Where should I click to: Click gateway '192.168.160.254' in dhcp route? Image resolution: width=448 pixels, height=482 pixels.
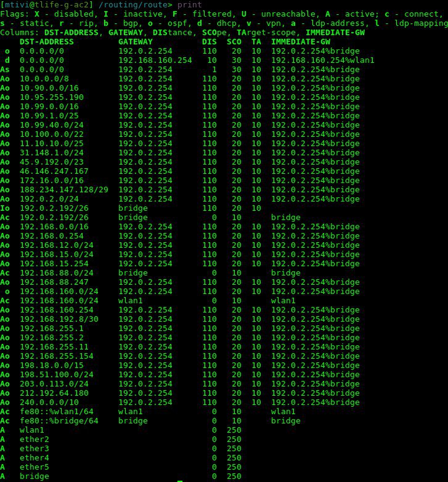tap(155, 60)
